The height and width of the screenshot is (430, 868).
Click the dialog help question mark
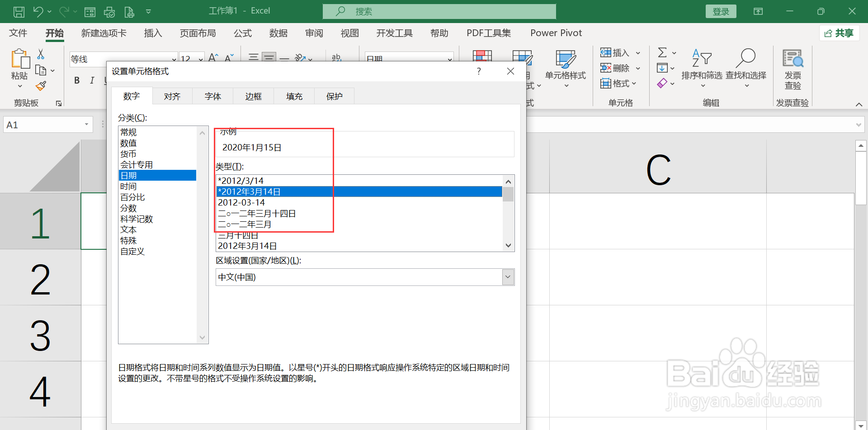pos(479,71)
